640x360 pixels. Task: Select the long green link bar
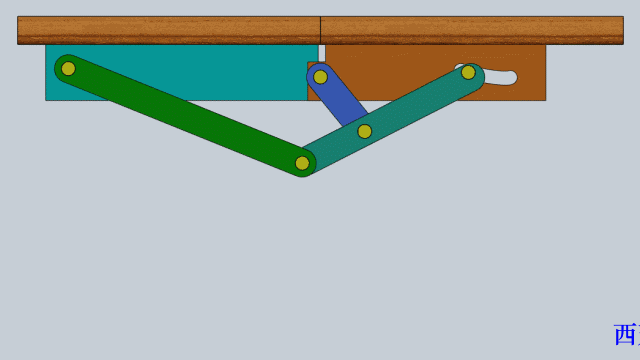(184, 115)
